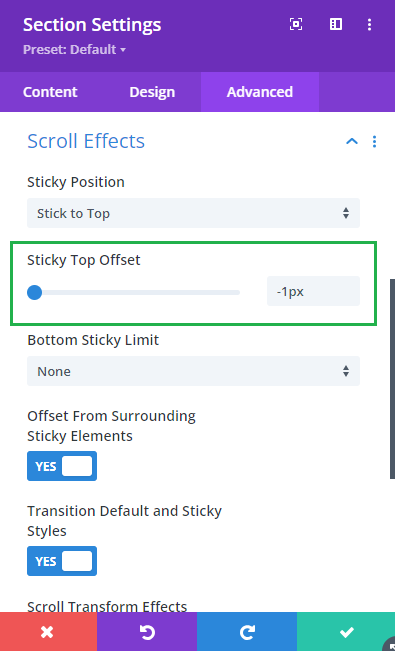The image size is (395, 651).
Task: Open the Sticky Position dropdown
Action: tap(194, 213)
